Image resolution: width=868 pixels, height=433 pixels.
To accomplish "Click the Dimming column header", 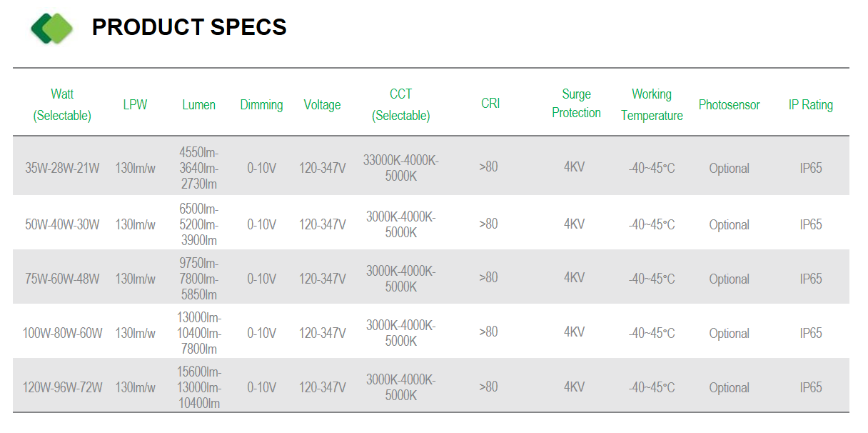I will [261, 105].
